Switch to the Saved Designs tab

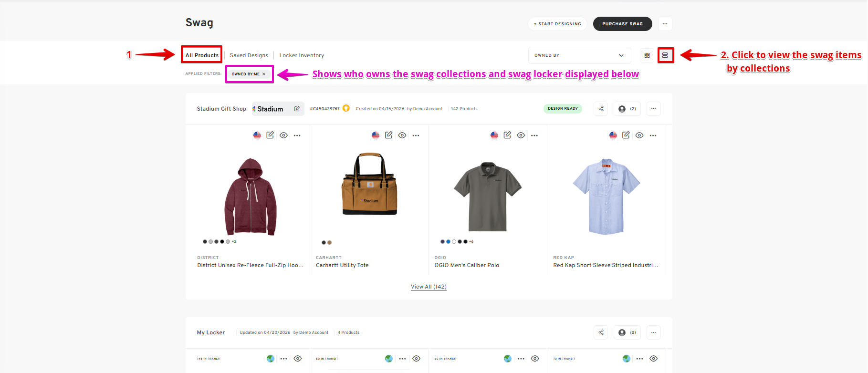pos(249,55)
